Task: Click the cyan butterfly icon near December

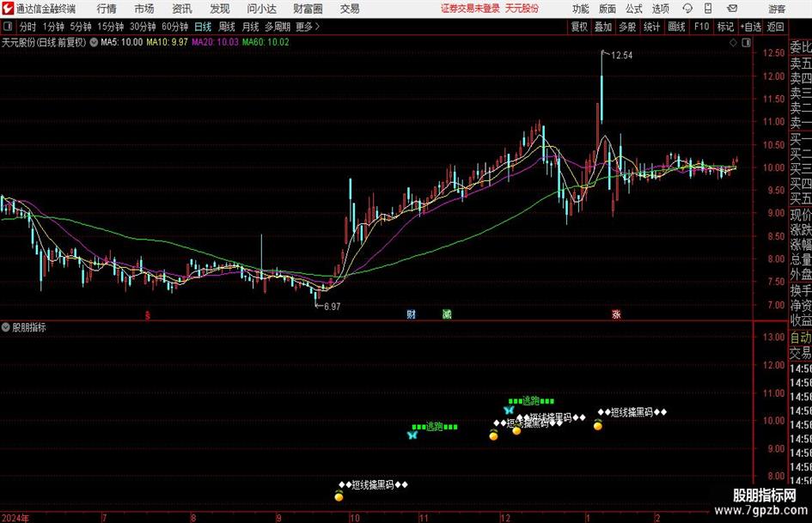Action: 509,410
